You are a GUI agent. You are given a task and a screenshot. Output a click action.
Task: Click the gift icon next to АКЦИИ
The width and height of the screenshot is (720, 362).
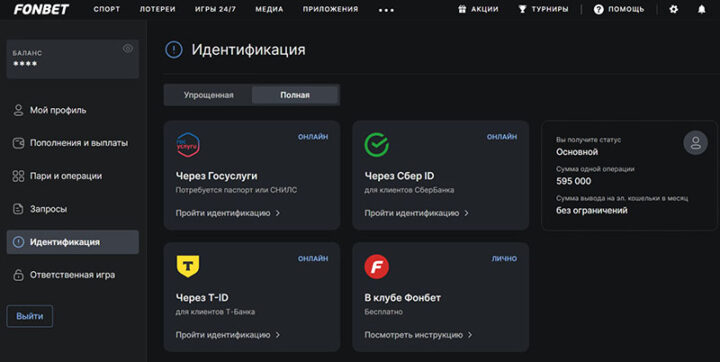(x=462, y=9)
